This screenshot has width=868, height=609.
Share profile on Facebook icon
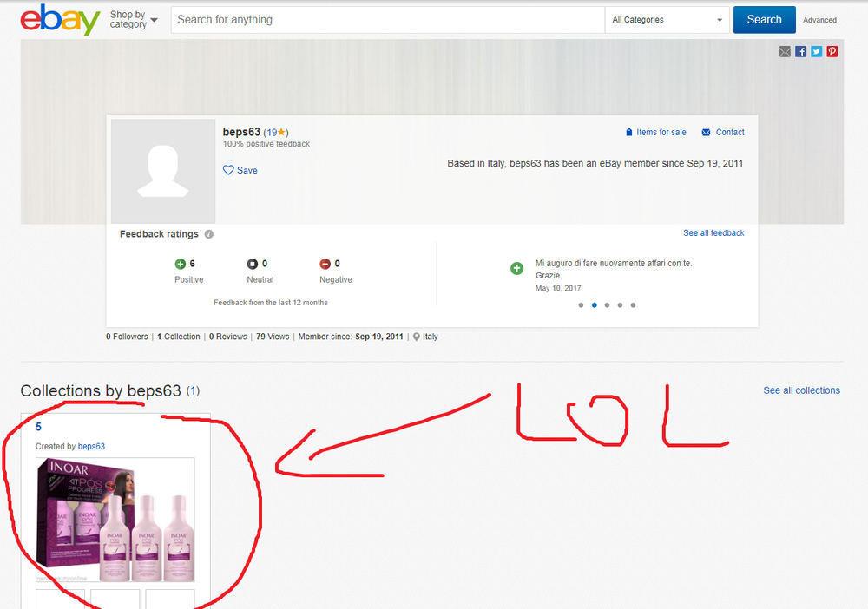pyautogui.click(x=801, y=52)
